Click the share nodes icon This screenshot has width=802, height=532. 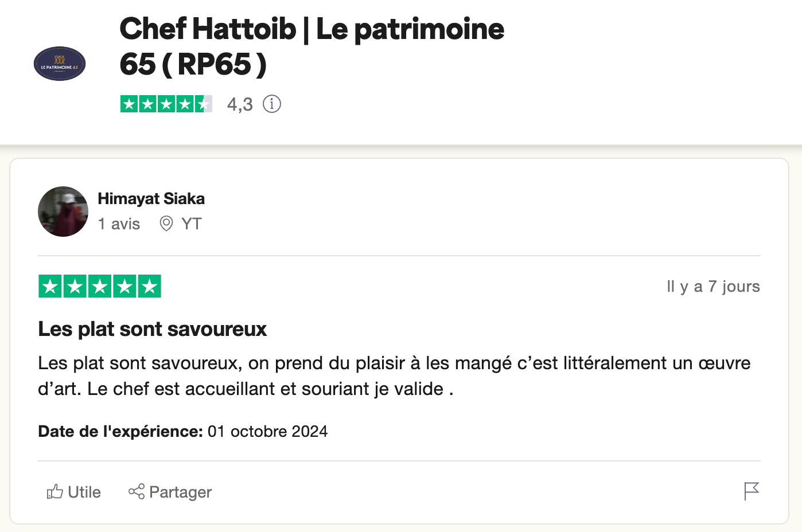[137, 492]
